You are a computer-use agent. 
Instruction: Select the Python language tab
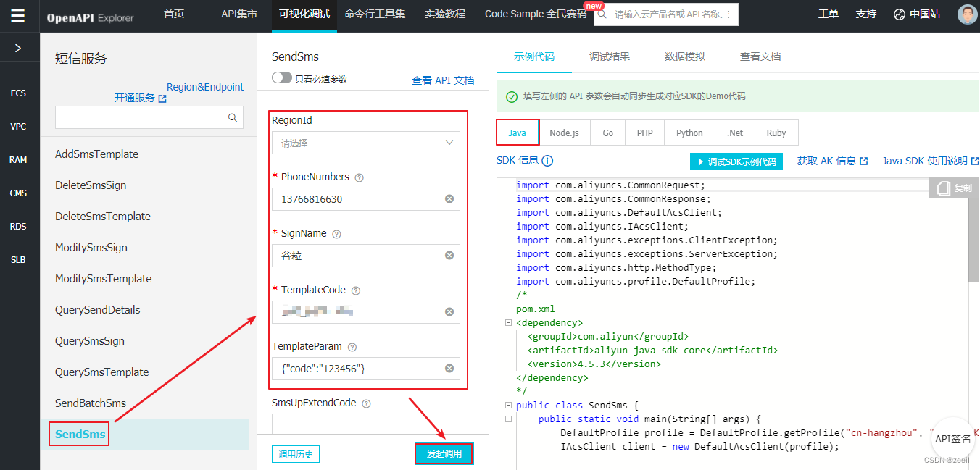coord(690,133)
